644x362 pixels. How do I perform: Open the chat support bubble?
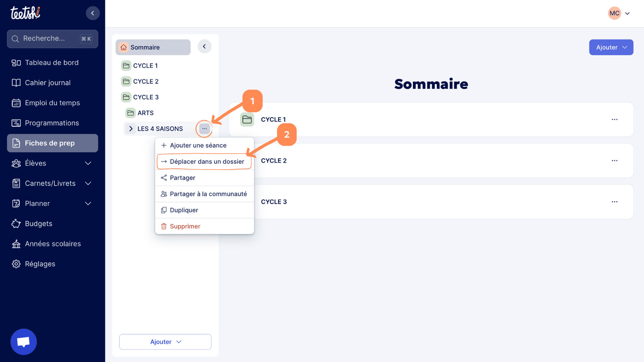tap(23, 342)
